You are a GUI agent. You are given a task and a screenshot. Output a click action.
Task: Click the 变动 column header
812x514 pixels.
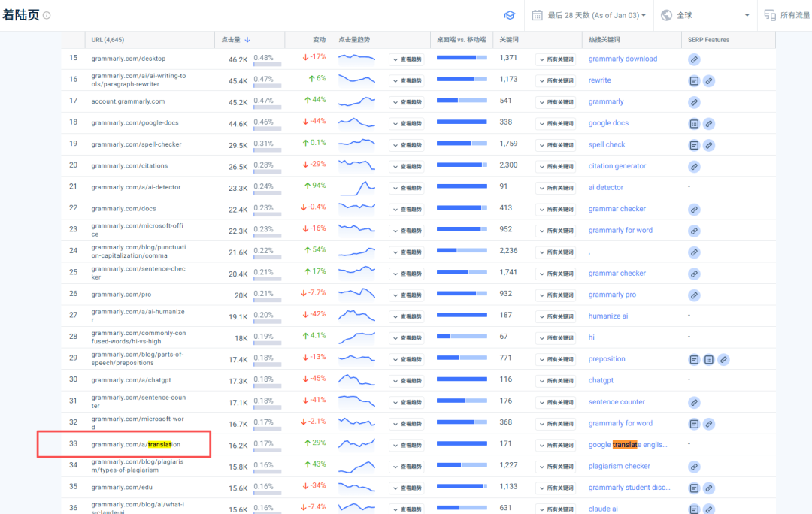pos(319,39)
